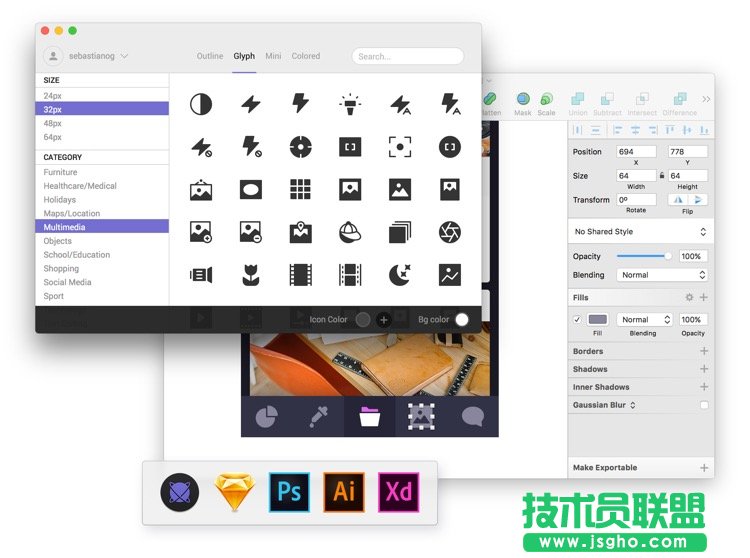The width and height of the screenshot is (750, 558).
Task: Toggle the size lock proportions icon
Action: click(x=662, y=175)
